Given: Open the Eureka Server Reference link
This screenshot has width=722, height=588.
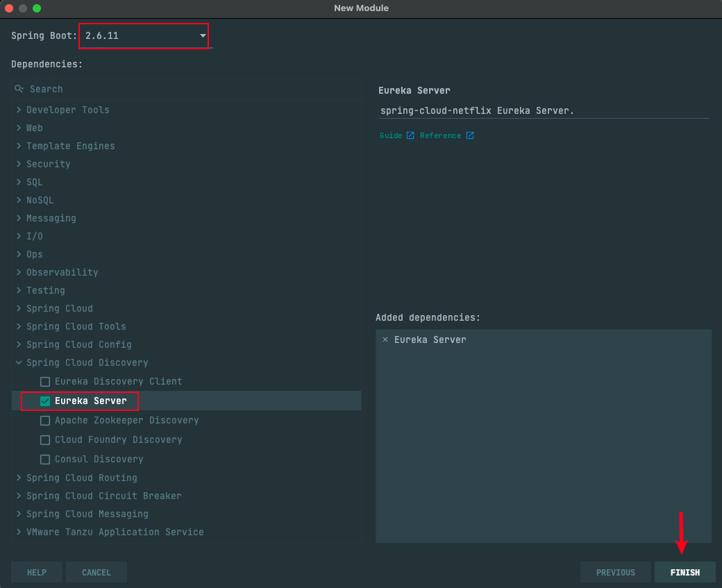Looking at the screenshot, I should tap(440, 135).
